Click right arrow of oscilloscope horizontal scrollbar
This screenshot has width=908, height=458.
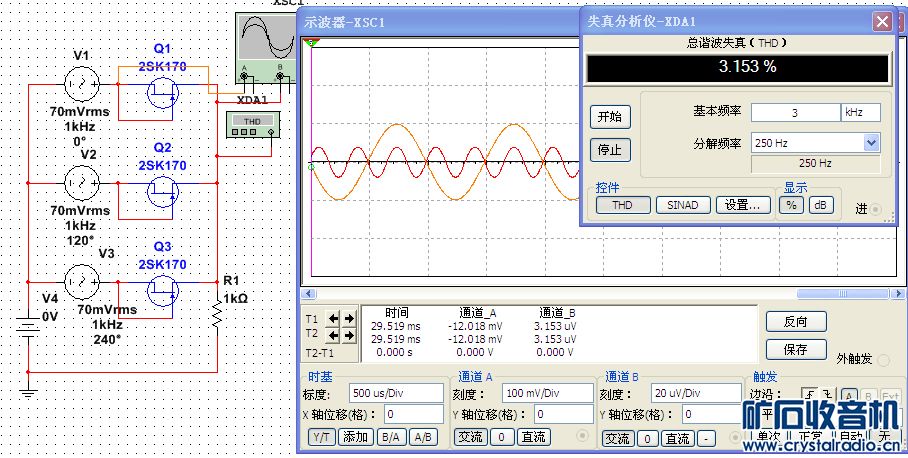pos(899,294)
